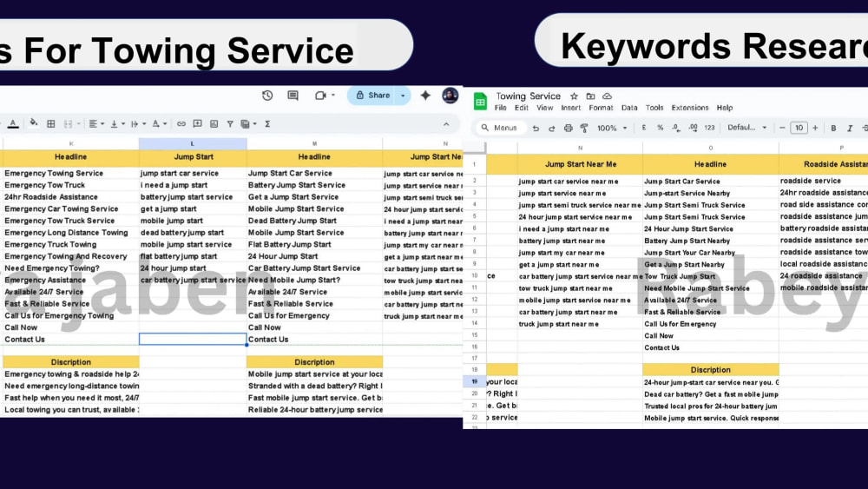Insert chart from left toolbar
The width and height of the screenshot is (868, 489).
(214, 124)
